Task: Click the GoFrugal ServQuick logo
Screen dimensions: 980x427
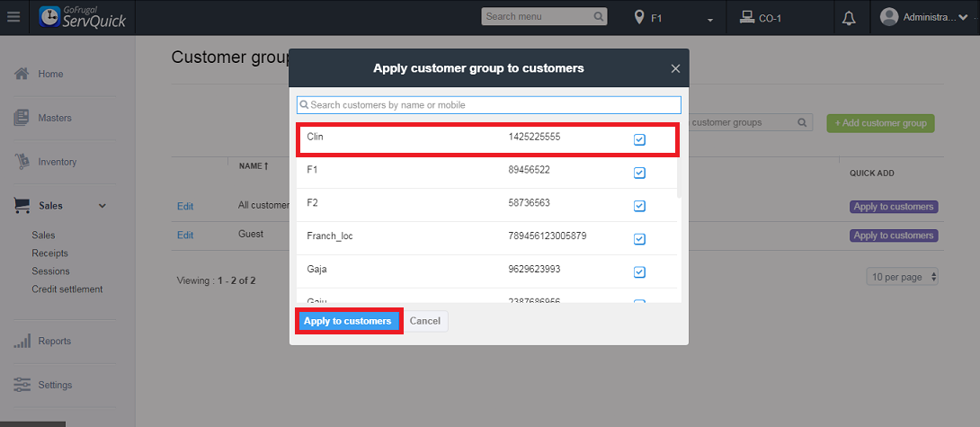Action: coord(83,17)
